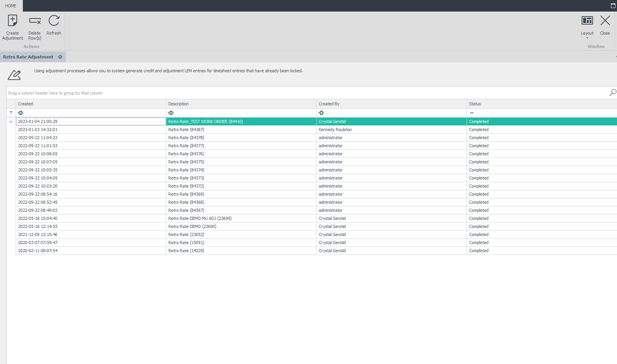Close the Retro Rate Adjustment tab
The width and height of the screenshot is (617, 364).
(60, 57)
